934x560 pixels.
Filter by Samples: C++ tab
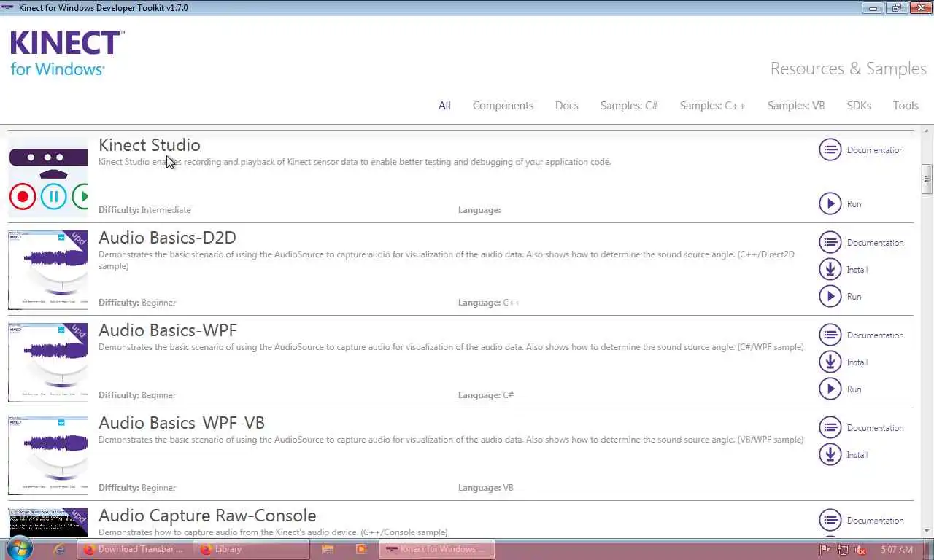(x=712, y=106)
